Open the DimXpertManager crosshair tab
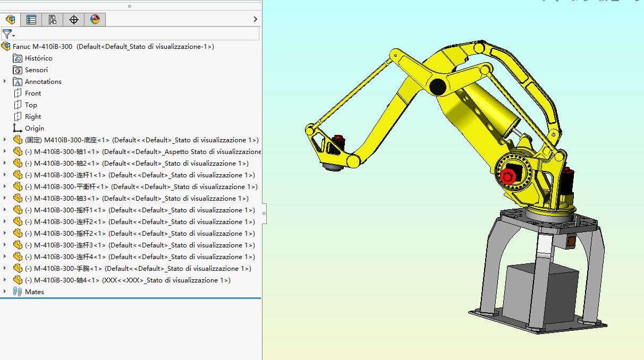The height and width of the screenshot is (360, 644). tap(74, 20)
